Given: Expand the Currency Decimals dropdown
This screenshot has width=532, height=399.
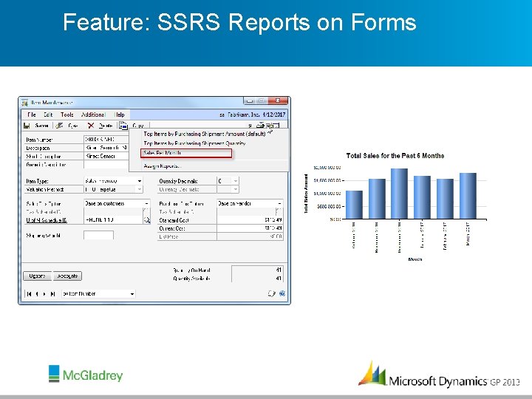Looking at the screenshot, I should pyautogui.click(x=236, y=189).
